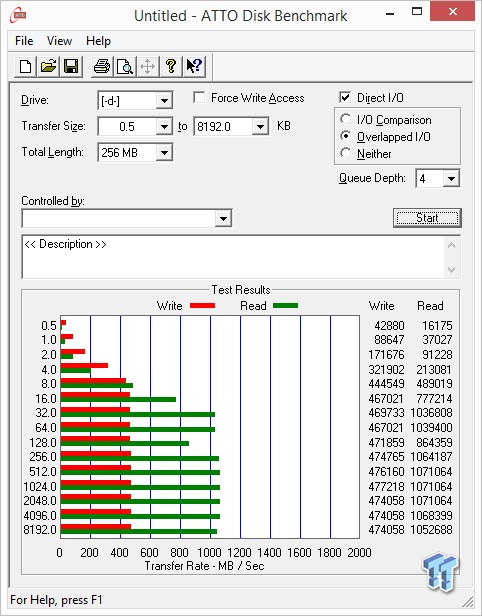Select the Overlapped I/O radio option
Viewport: 482px width, 616px height.
click(x=346, y=136)
